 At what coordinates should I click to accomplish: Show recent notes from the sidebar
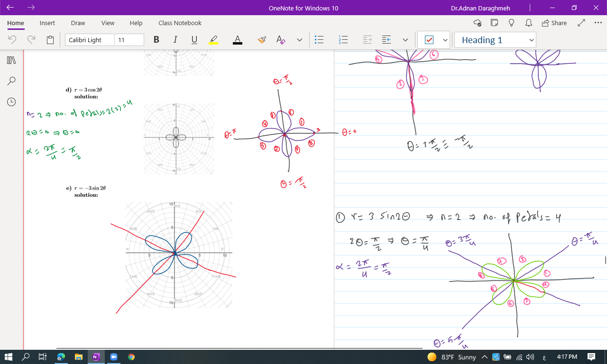pos(11,102)
